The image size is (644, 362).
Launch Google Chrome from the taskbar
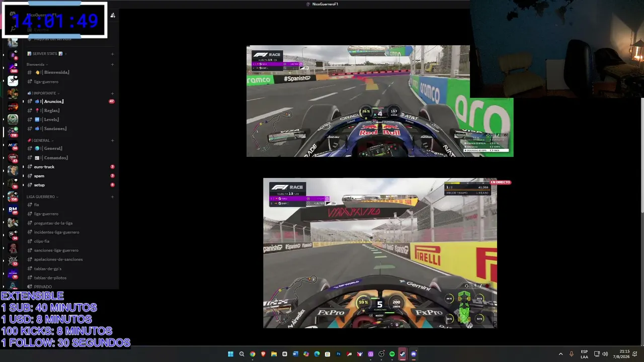(x=253, y=354)
